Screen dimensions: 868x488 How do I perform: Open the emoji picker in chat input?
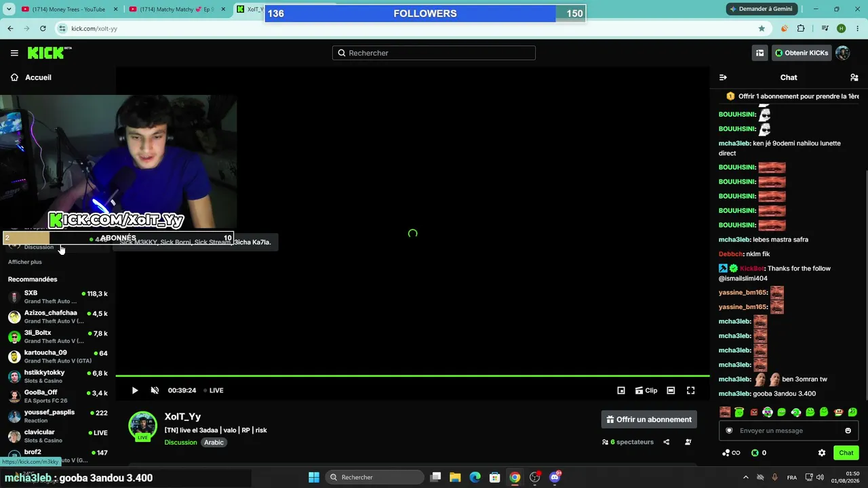click(x=848, y=430)
